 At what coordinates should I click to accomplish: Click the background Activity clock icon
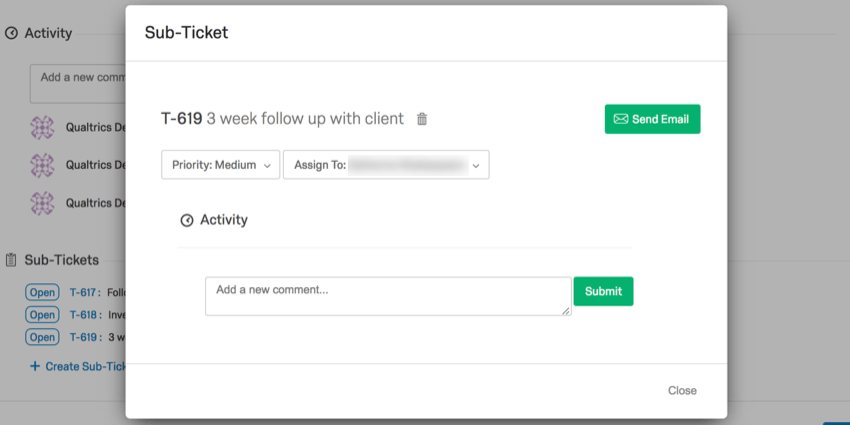[x=11, y=34]
